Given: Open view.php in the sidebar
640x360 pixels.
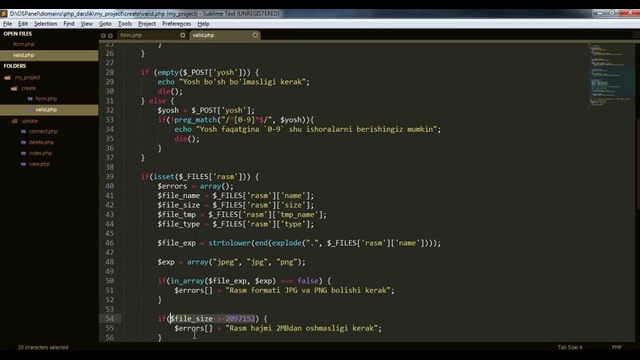Looking at the screenshot, I should coord(39,164).
